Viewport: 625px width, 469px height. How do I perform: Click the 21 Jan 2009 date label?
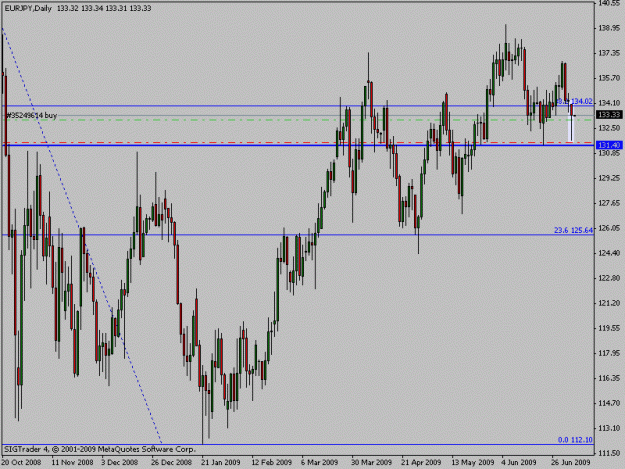pos(220,462)
